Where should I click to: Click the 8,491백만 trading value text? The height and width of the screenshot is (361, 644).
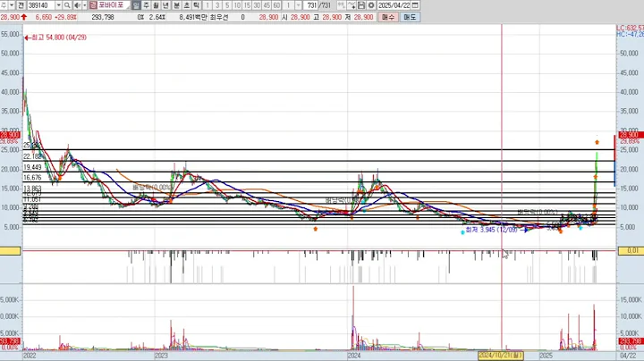pyautogui.click(x=193, y=17)
